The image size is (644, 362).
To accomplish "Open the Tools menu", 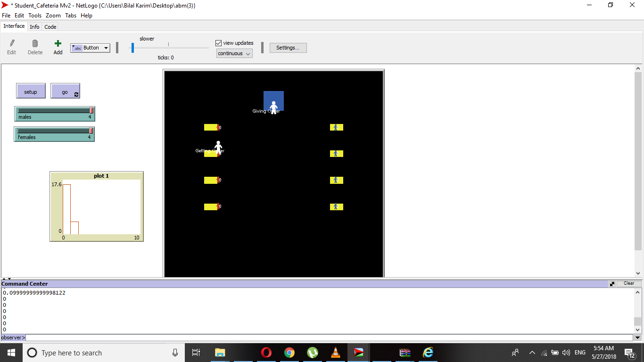I will 35,16.
